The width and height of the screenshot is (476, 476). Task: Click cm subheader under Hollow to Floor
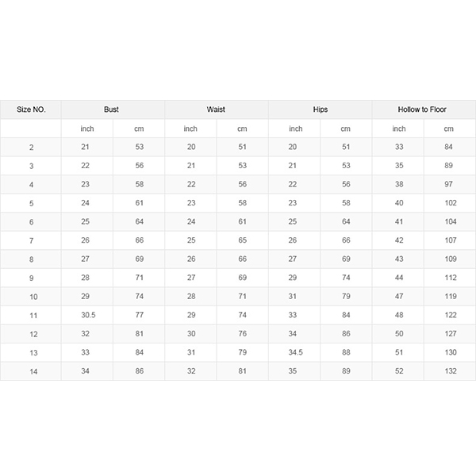click(449, 129)
